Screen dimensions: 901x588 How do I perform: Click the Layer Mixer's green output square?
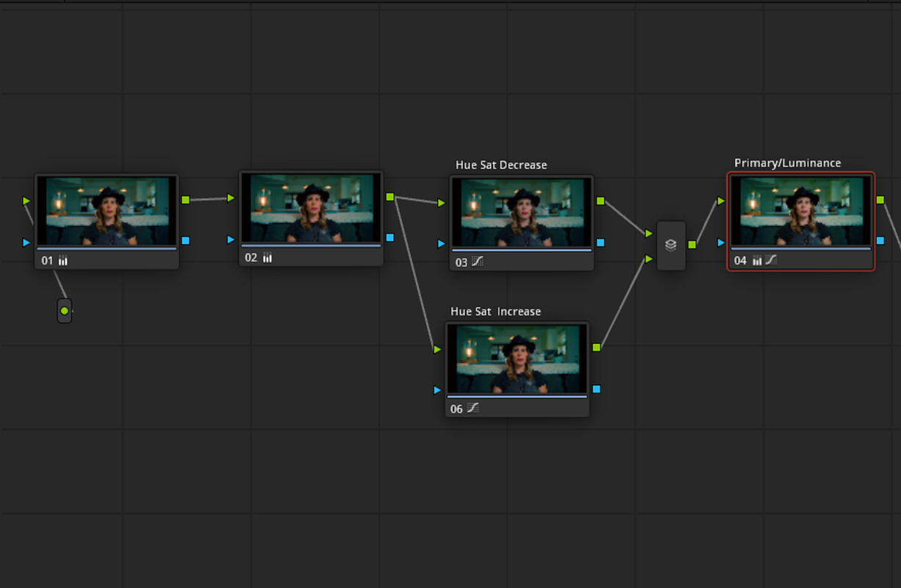pos(692,244)
